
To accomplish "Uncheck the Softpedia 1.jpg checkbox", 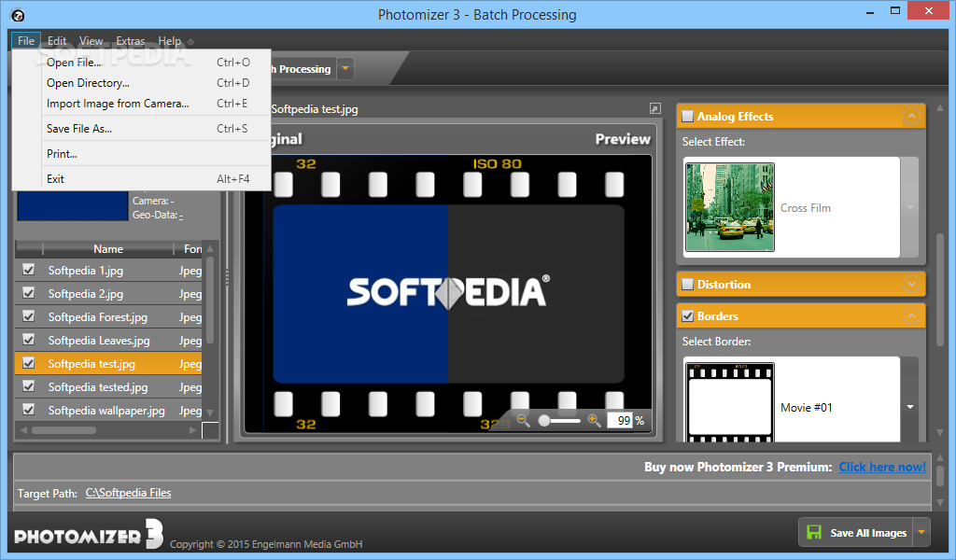I will pyautogui.click(x=29, y=270).
